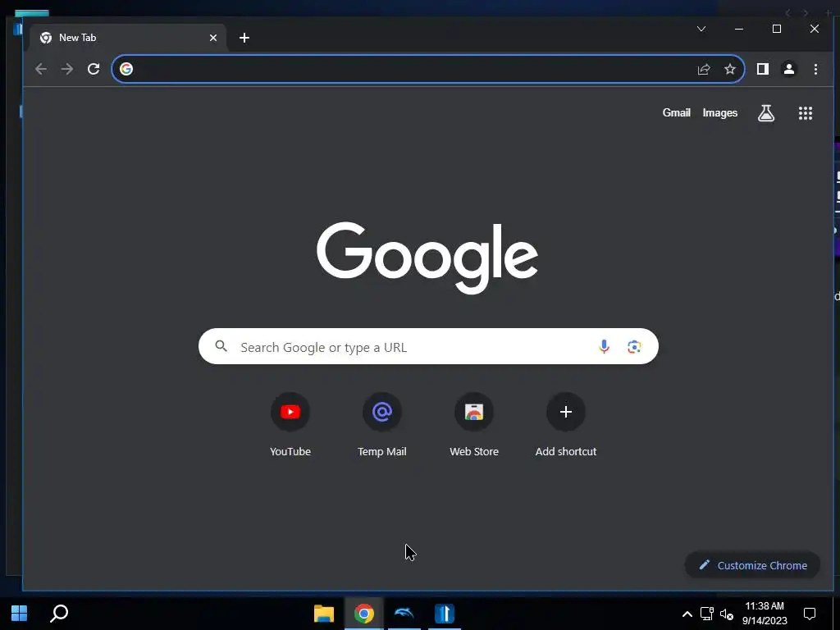Click the magnifier icon in search box
Screen dimensions: 840x630
[x=221, y=346]
